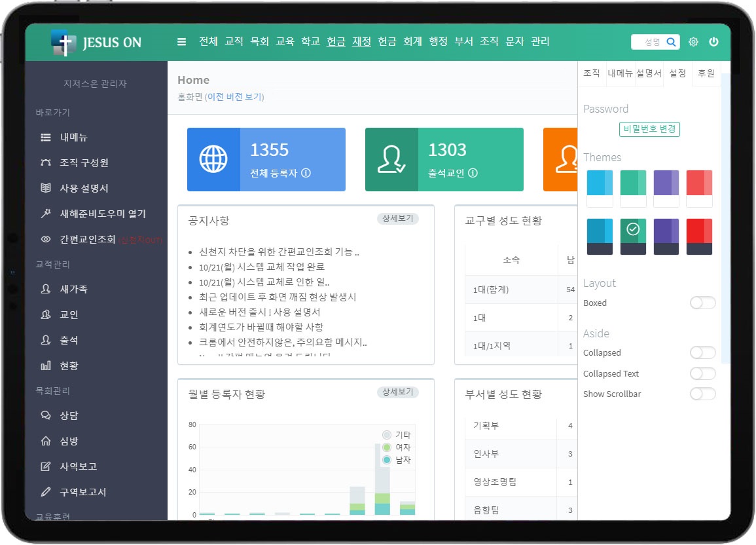Open the 재정 top menu dropdown
The height and width of the screenshot is (545, 756).
361,41
